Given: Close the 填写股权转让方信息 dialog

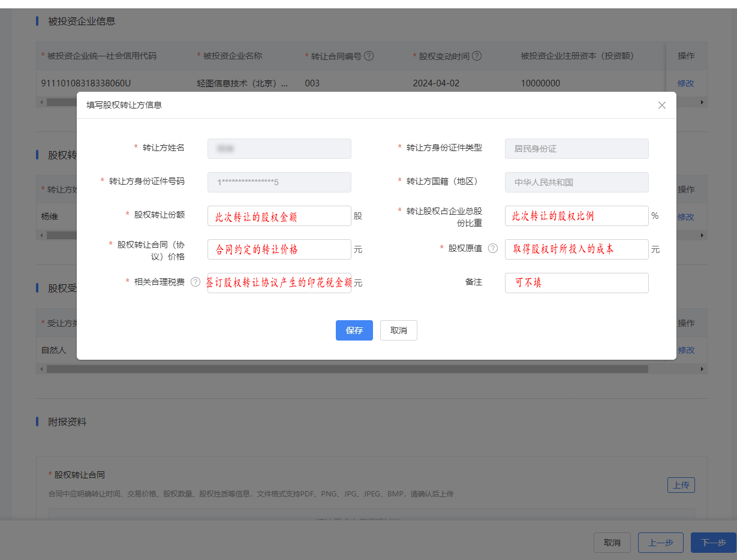Looking at the screenshot, I should pyautogui.click(x=662, y=105).
